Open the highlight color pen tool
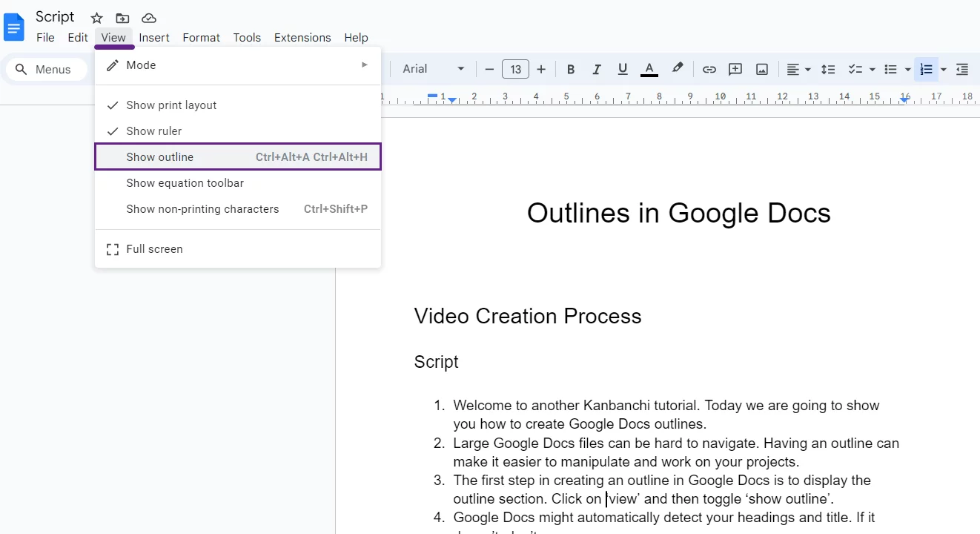 point(677,69)
